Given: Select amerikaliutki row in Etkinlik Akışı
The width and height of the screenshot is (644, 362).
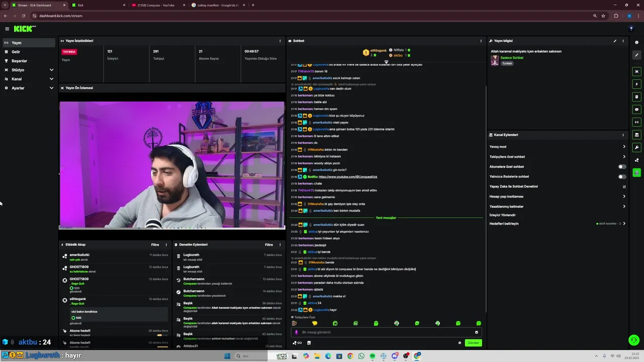Looking at the screenshot, I should (x=115, y=257).
